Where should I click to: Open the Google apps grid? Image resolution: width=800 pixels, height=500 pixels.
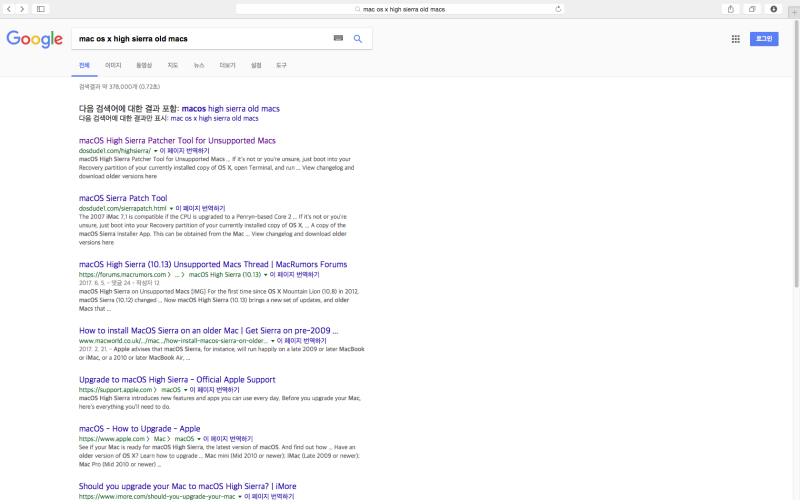[735, 39]
